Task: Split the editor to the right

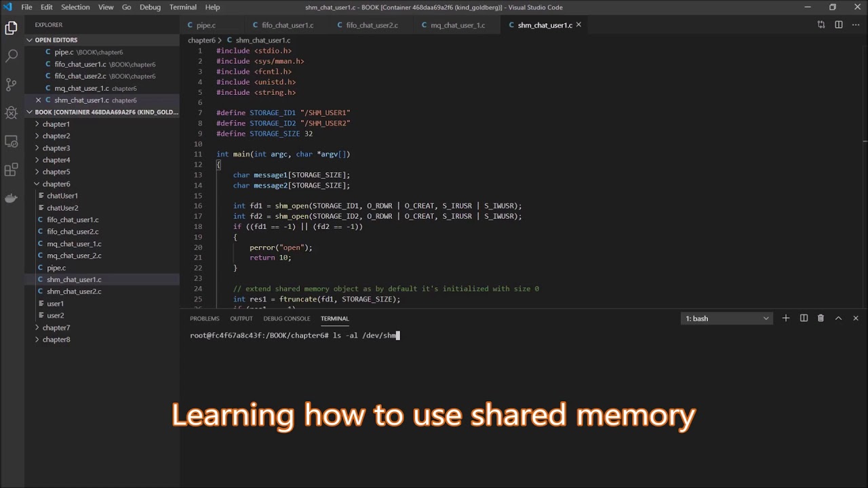Action: tap(839, 25)
